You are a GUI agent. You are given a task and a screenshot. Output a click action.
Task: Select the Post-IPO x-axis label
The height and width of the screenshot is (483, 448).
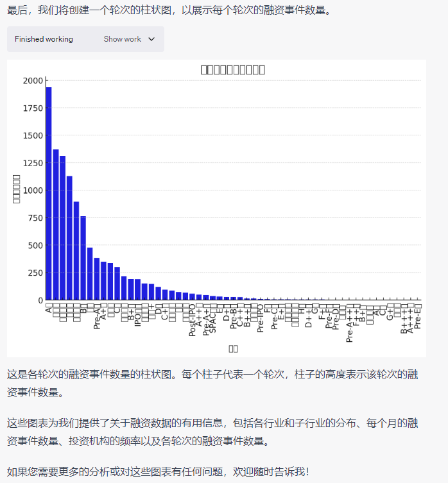192,324
